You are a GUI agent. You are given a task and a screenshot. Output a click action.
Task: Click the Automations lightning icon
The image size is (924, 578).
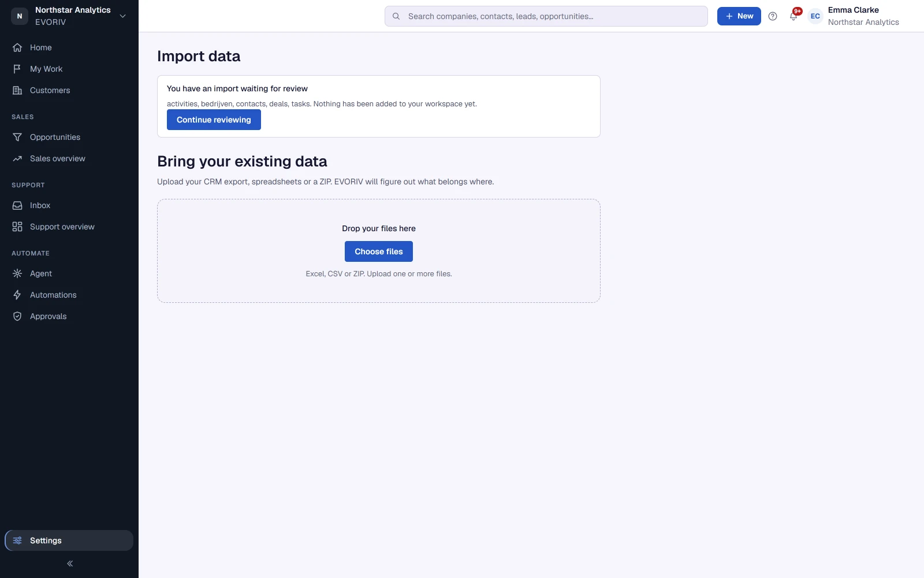tap(17, 295)
